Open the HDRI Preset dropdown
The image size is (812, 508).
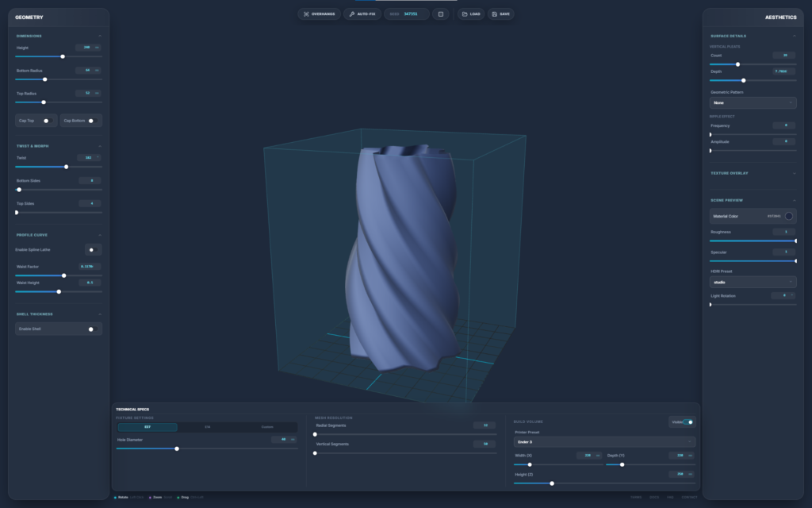753,282
